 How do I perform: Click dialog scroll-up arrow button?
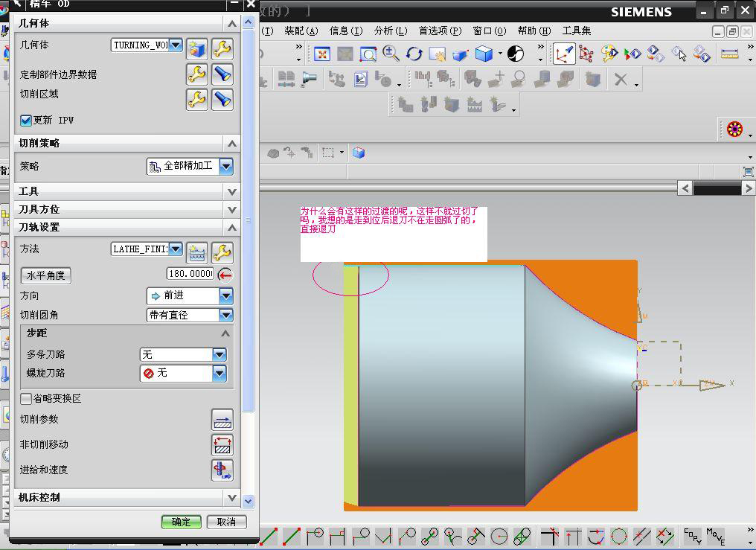[x=249, y=22]
